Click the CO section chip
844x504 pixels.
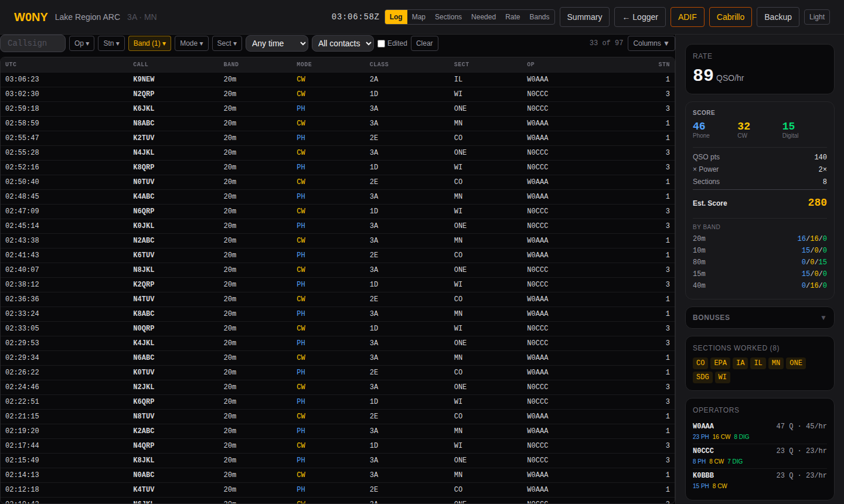[x=700, y=363]
